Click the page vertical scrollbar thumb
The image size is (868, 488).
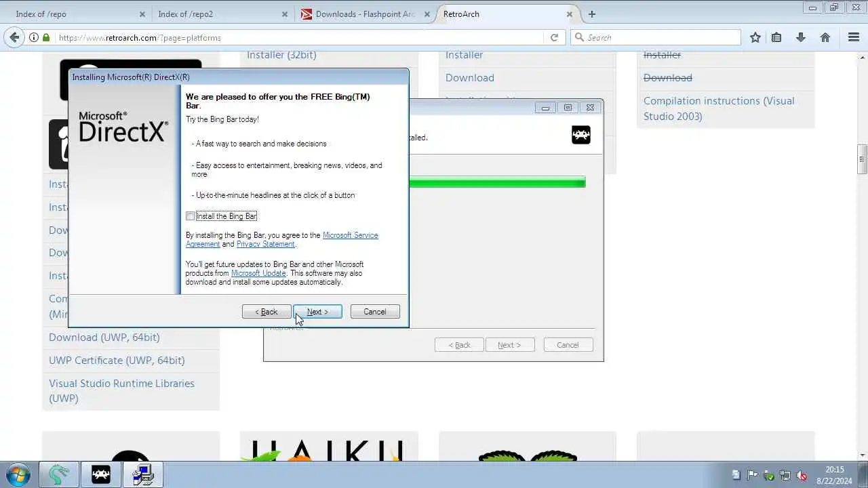tap(862, 160)
